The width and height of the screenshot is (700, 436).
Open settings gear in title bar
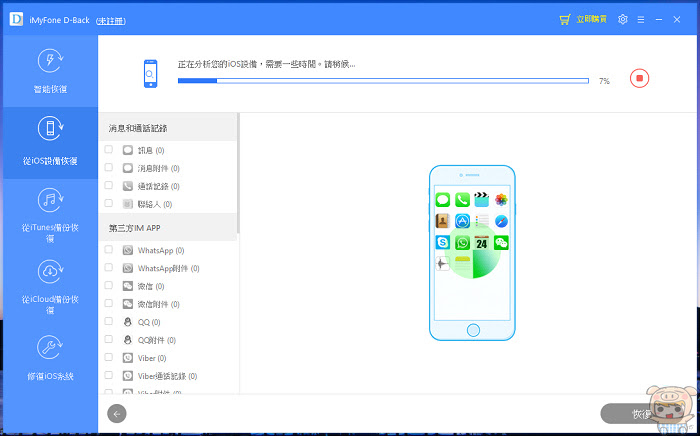[623, 20]
